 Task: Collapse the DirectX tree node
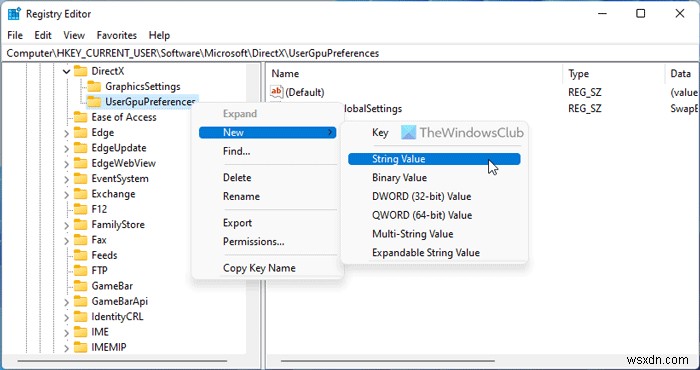[x=67, y=71]
